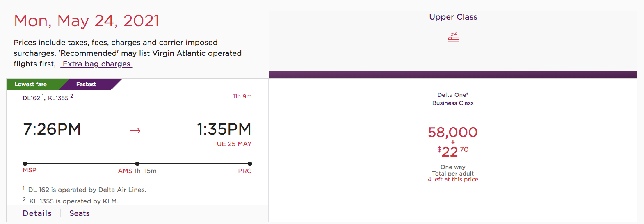Click the 1:35PM arrival time
644x224 pixels.
pos(224,129)
